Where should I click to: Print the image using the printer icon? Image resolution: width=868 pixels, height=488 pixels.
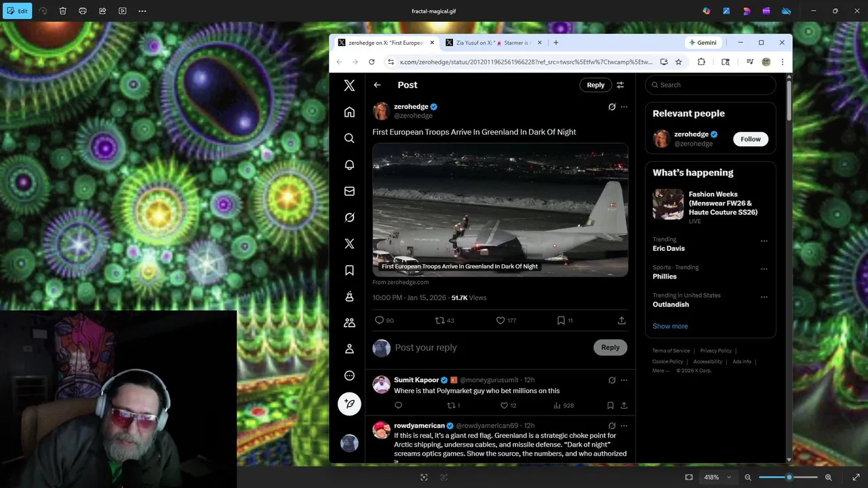point(83,11)
